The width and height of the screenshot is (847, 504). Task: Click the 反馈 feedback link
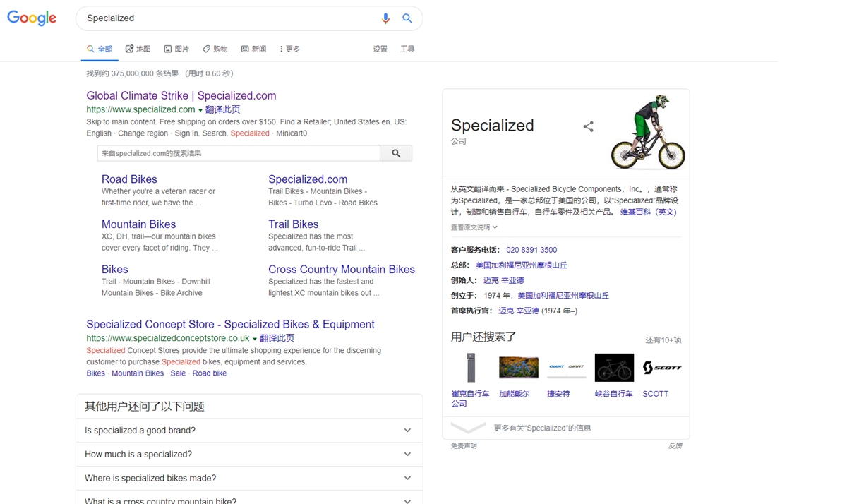pyautogui.click(x=675, y=446)
